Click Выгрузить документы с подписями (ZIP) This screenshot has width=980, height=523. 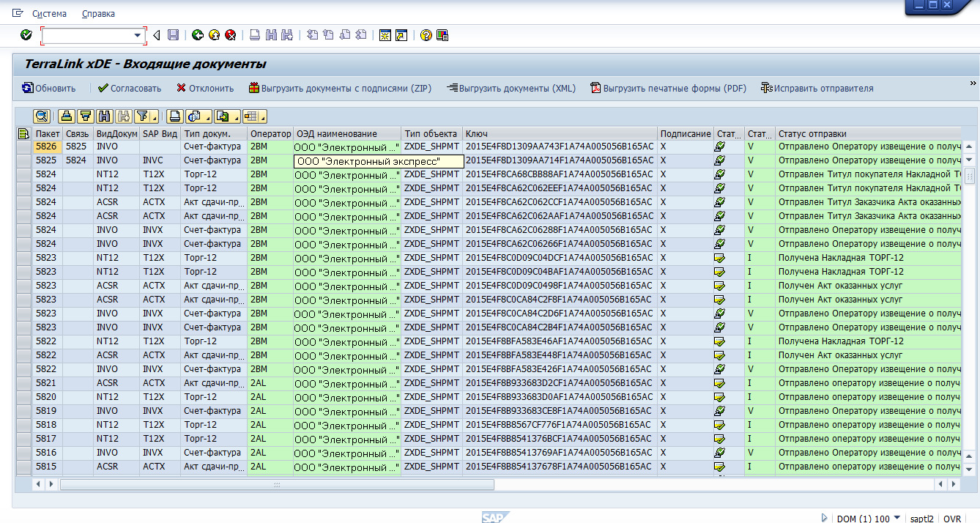pos(341,88)
